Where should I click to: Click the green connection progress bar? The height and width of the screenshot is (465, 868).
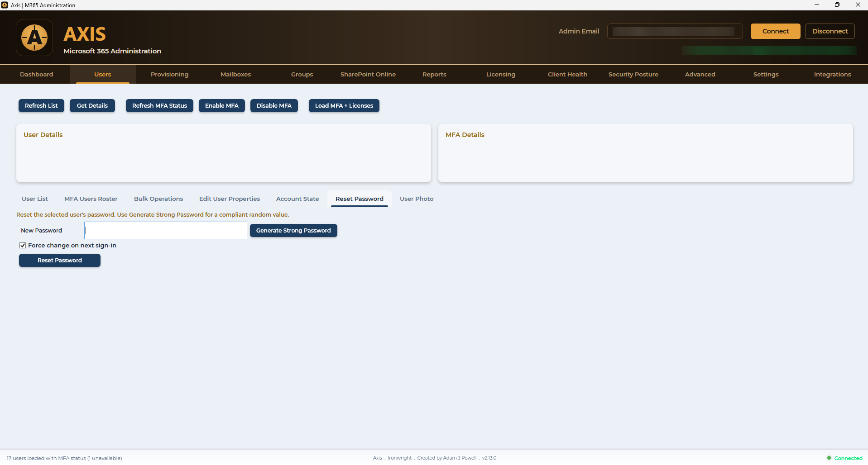769,50
